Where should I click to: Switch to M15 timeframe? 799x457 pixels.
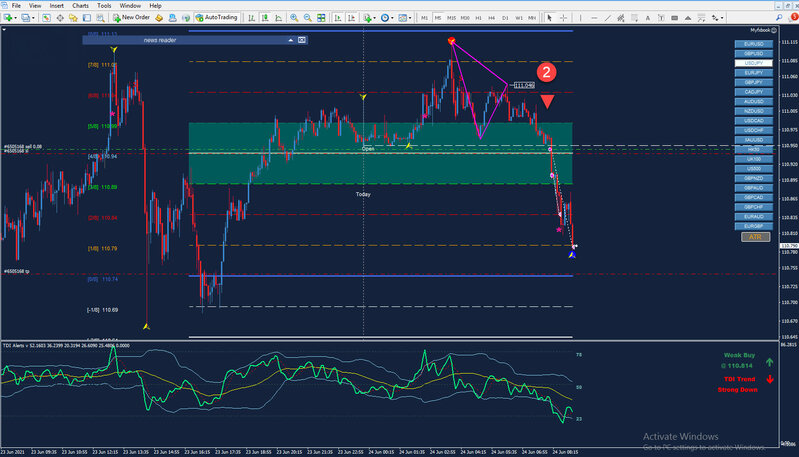[x=451, y=18]
